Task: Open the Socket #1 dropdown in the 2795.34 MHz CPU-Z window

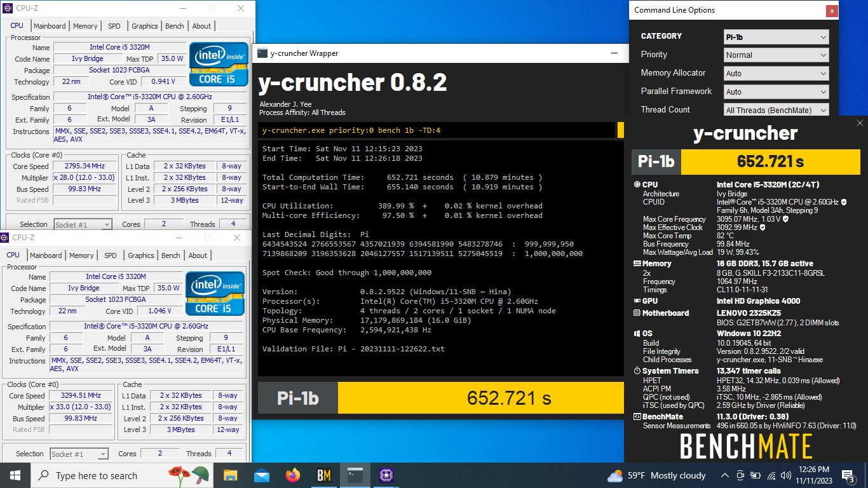Action: (83, 224)
